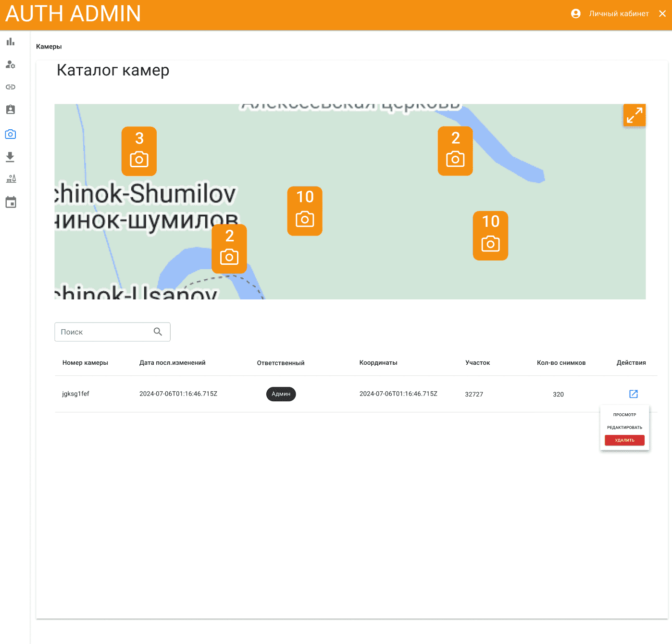This screenshot has height=644, width=672.
Task: Select the 2-camera cluster by the river
Action: pos(229,249)
